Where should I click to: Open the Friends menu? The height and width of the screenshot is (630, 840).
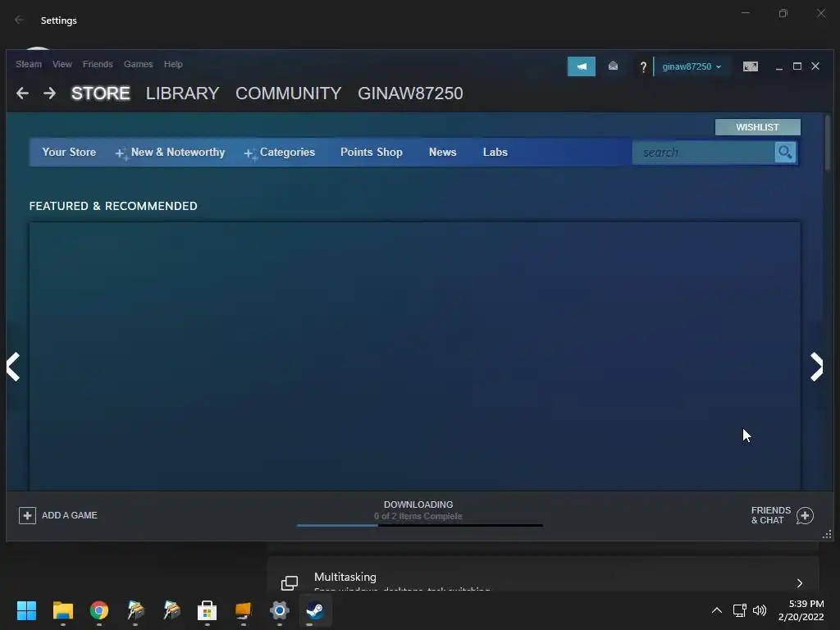tap(98, 64)
